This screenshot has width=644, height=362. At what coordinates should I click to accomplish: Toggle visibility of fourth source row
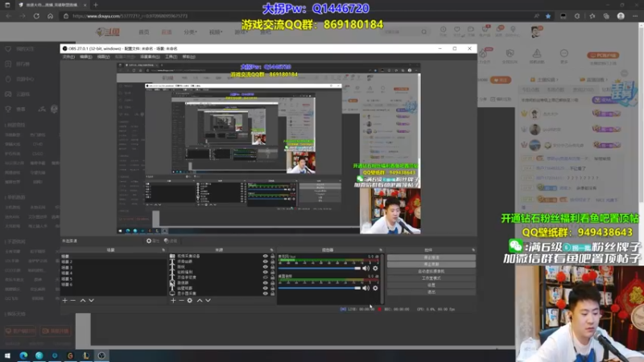click(266, 272)
